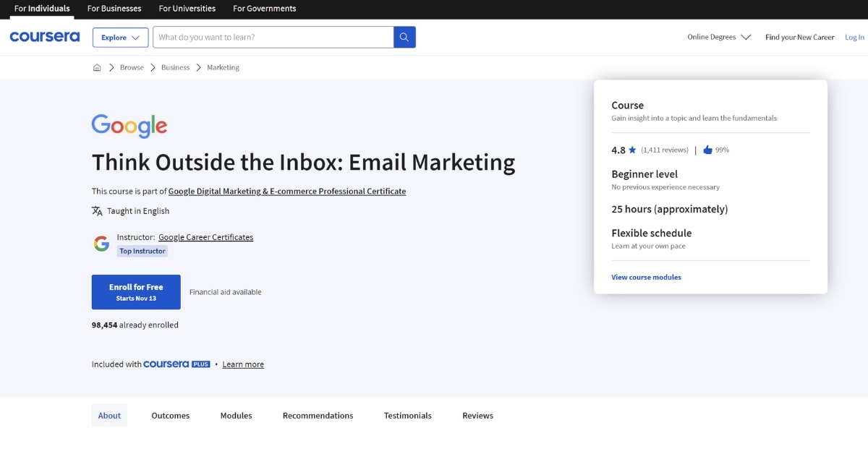The width and height of the screenshot is (868, 454).
Task: Select the About tab
Action: coord(109,416)
